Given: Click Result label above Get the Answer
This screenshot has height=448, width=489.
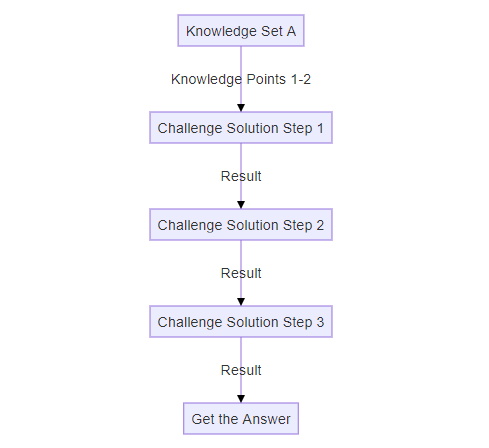Looking at the screenshot, I should click(x=241, y=370).
